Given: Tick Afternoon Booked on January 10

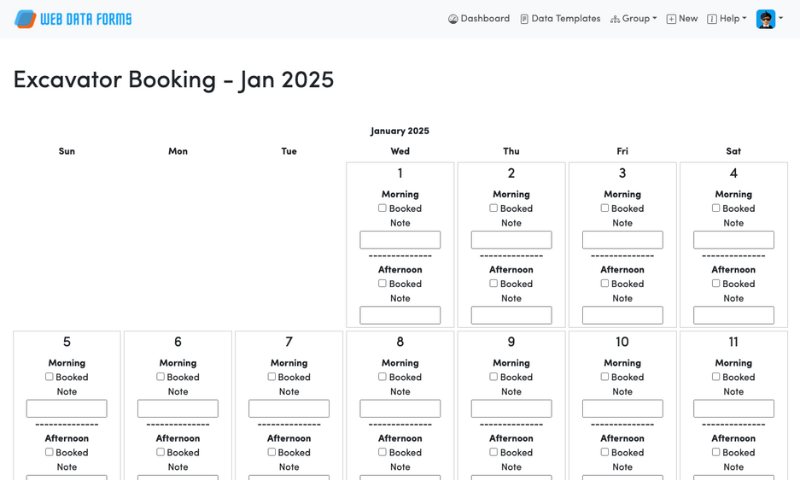Looking at the screenshot, I should click(x=605, y=452).
